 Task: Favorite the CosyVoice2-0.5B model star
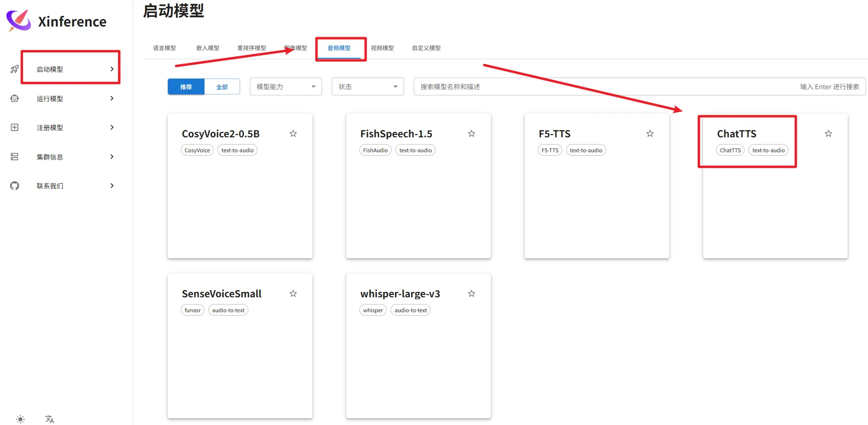pyautogui.click(x=293, y=133)
